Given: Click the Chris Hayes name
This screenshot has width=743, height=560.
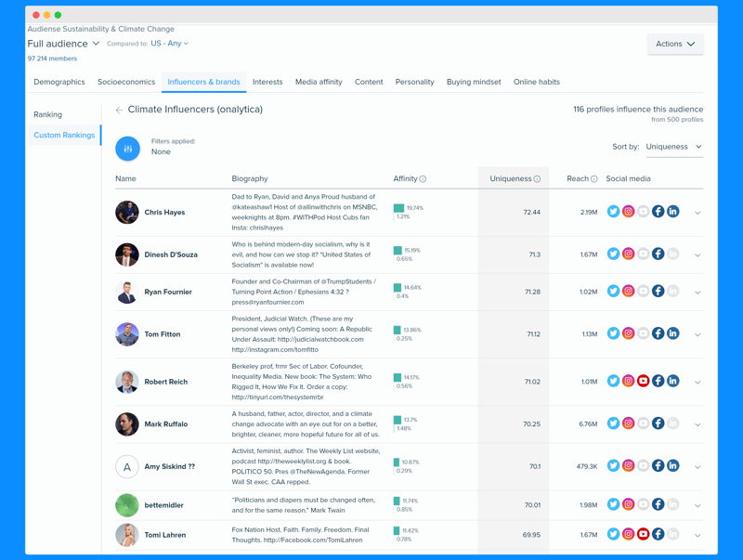Looking at the screenshot, I should [x=164, y=213].
